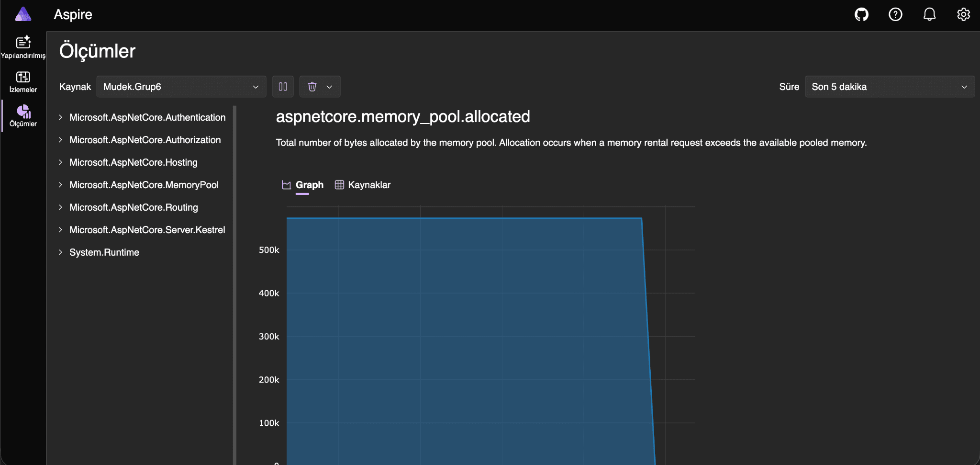The height and width of the screenshot is (465, 980).
Task: Switch to the Kaynaklar tab
Action: click(363, 185)
